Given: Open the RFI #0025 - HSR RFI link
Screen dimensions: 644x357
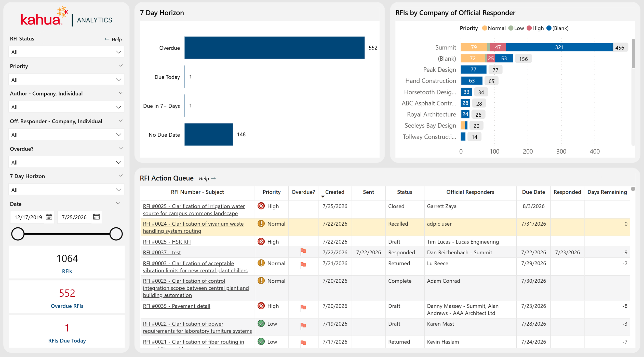Looking at the screenshot, I should (x=167, y=241).
